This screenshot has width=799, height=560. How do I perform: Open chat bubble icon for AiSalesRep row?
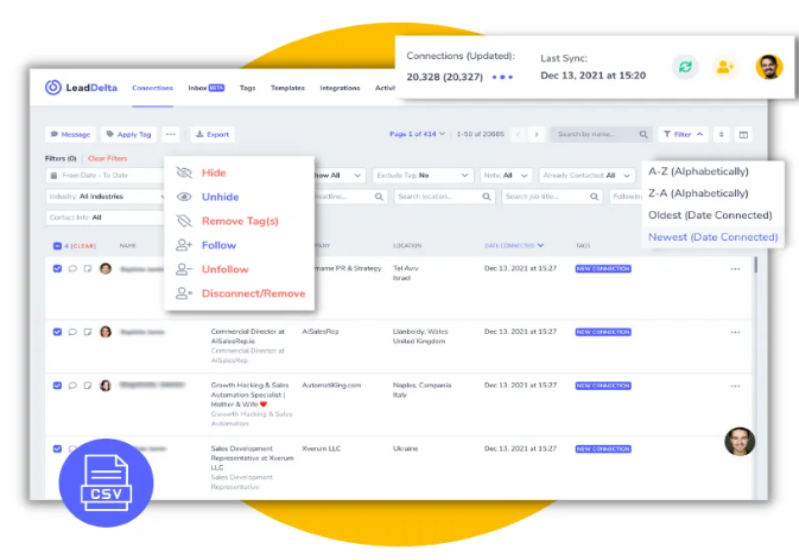(x=72, y=332)
